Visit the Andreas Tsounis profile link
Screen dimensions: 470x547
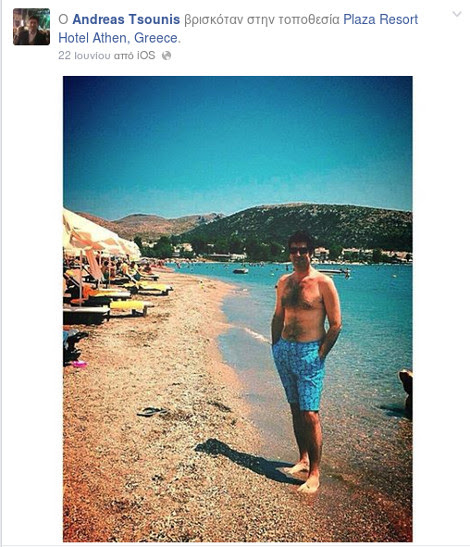[x=126, y=20]
